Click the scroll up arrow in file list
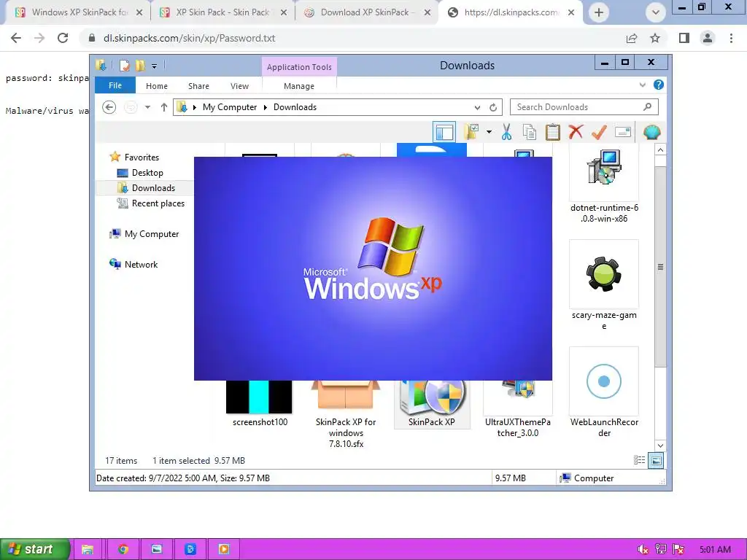 [x=660, y=150]
